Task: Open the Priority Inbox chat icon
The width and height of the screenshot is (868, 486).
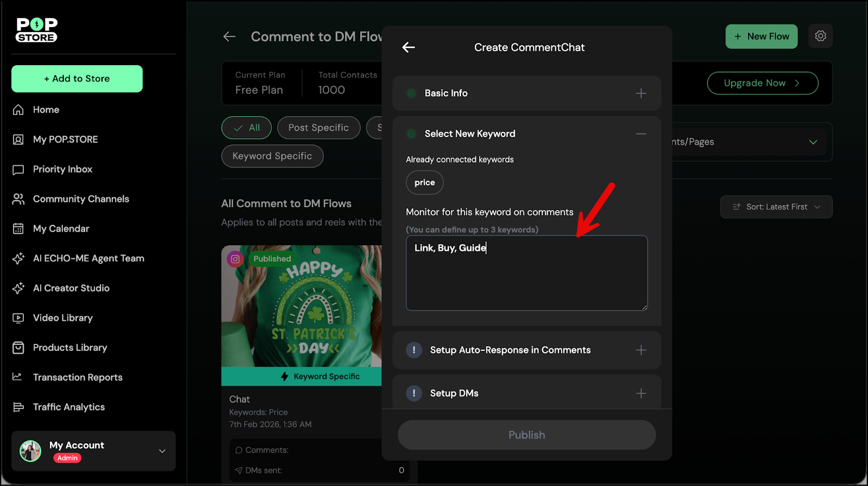Action: click(18, 170)
